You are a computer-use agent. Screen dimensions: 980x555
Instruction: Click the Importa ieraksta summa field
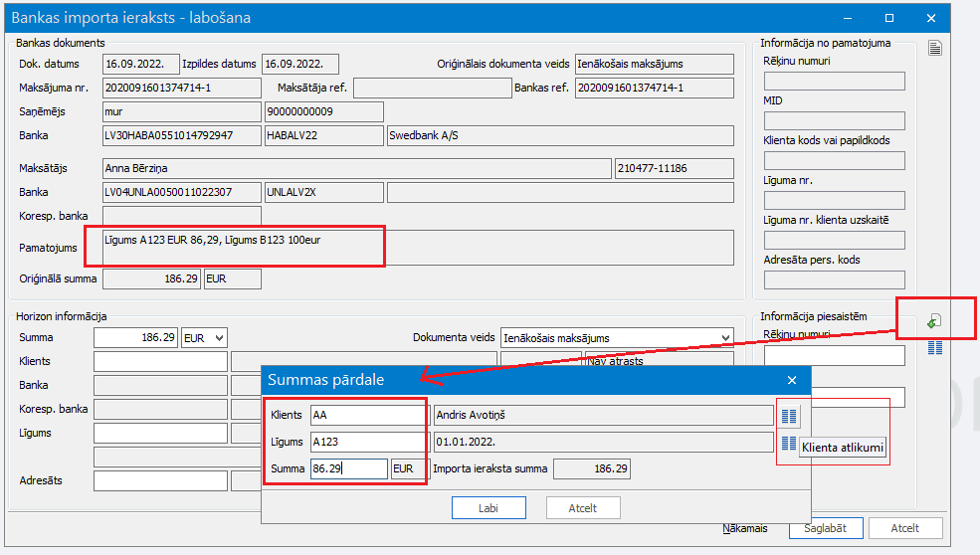(592, 468)
